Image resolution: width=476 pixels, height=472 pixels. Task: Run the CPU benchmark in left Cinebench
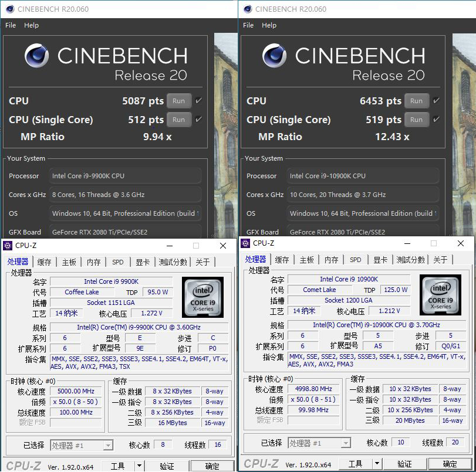pos(179,101)
